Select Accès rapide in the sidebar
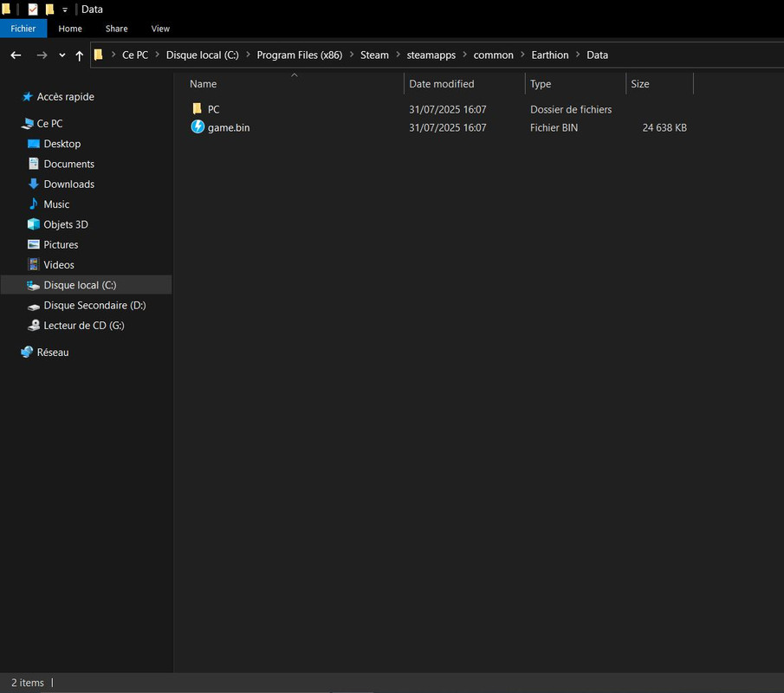This screenshot has width=784, height=693. (x=66, y=97)
